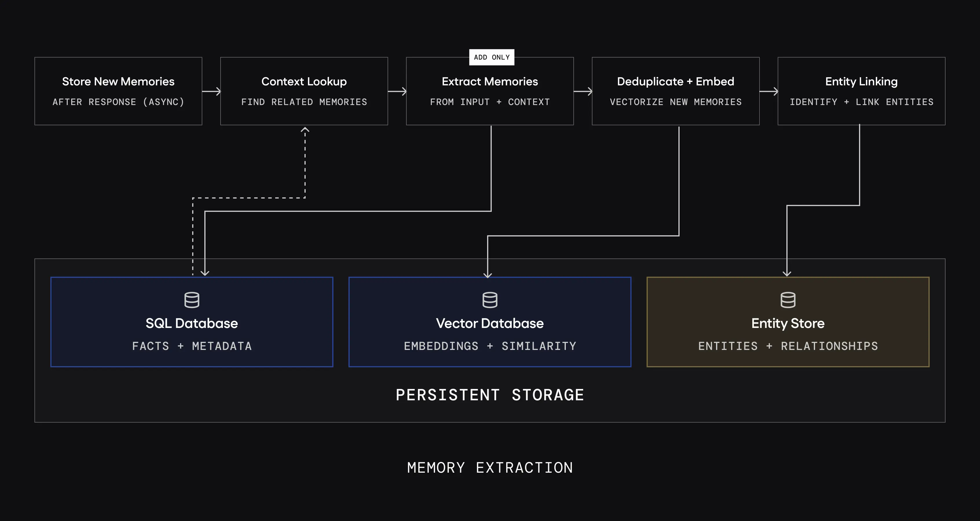This screenshot has height=521, width=980.
Task: Click the Entity Store cylinder icon
Action: [x=788, y=300]
